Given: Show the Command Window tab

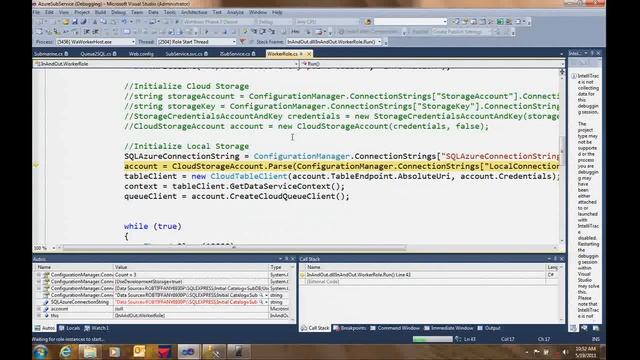Looking at the screenshot, I should point(394,328).
